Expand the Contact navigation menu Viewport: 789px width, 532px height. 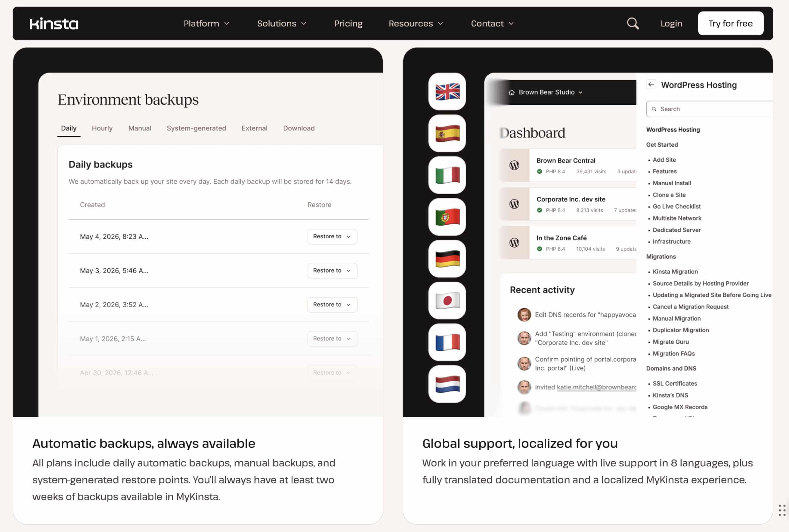pyautogui.click(x=492, y=23)
